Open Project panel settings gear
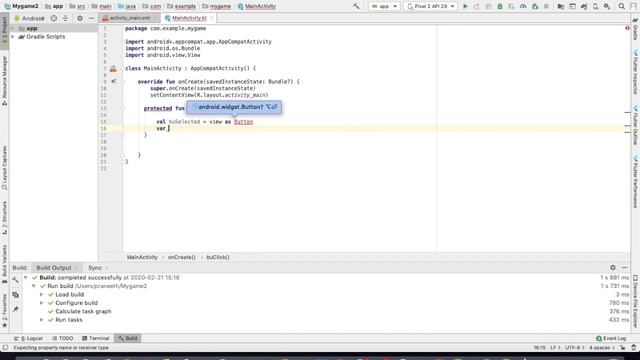The height and width of the screenshot is (360, 640). 80,18
